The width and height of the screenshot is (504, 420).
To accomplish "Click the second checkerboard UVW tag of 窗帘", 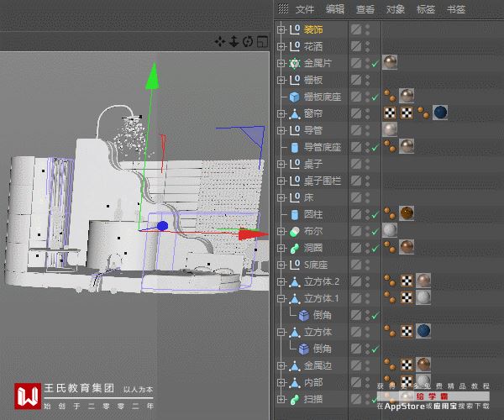I will 407,113.
